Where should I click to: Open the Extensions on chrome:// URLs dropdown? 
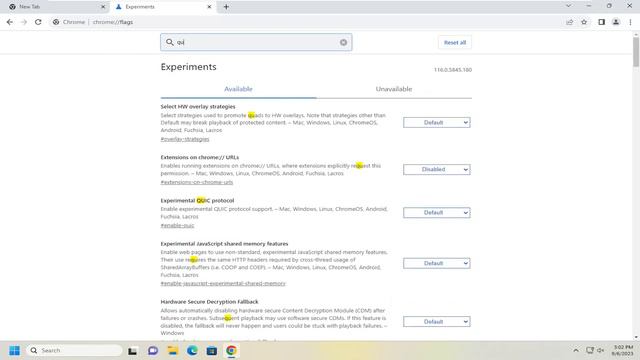[x=436, y=169]
